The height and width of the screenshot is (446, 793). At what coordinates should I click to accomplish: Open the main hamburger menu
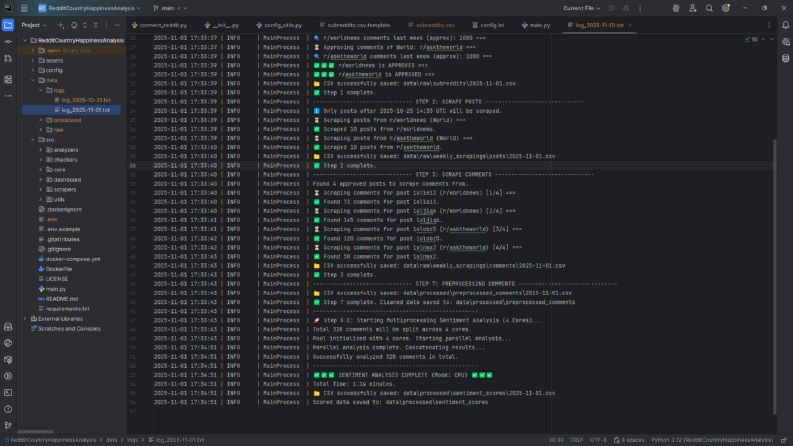pyautogui.click(x=24, y=8)
